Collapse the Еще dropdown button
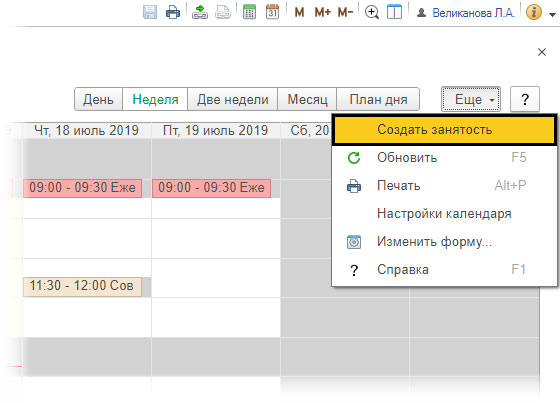Image resolution: width=560 pixels, height=403 pixels. 471,99
